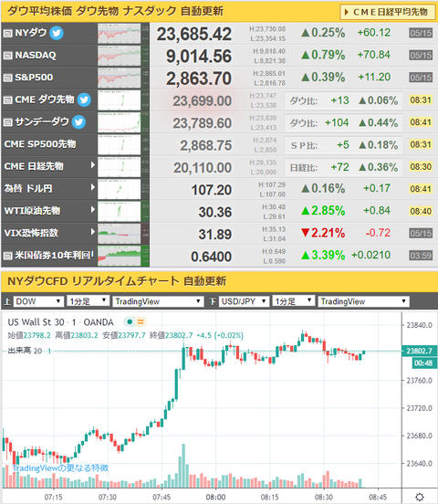
Task: Expand the VIX恐怖指数 row arrow
Action: coord(92,232)
